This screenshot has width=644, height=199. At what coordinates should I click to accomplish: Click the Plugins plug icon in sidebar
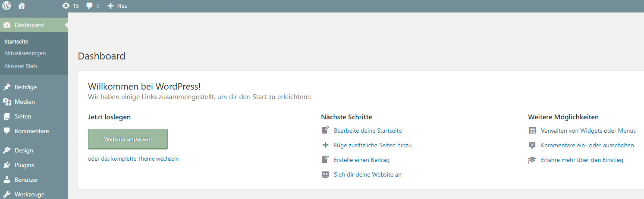click(7, 165)
